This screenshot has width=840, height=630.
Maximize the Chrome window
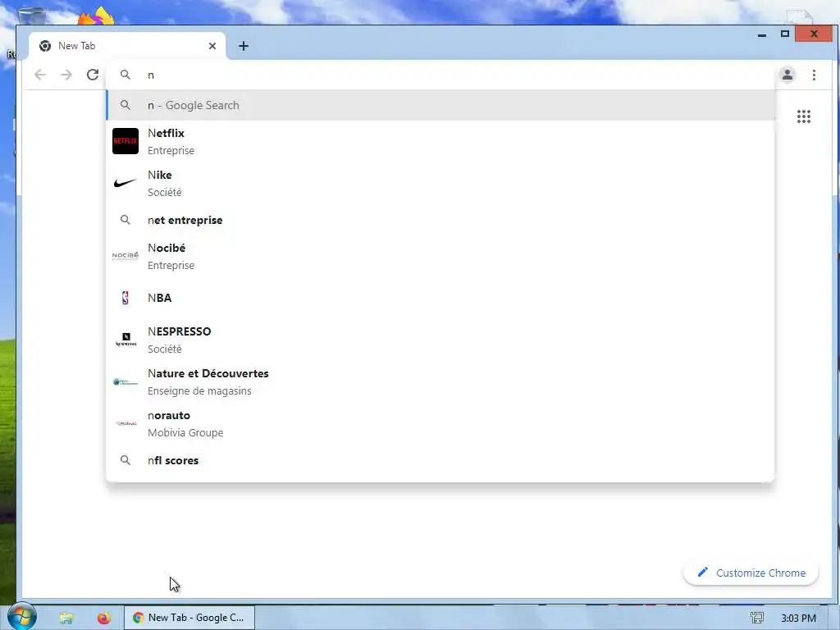785,34
